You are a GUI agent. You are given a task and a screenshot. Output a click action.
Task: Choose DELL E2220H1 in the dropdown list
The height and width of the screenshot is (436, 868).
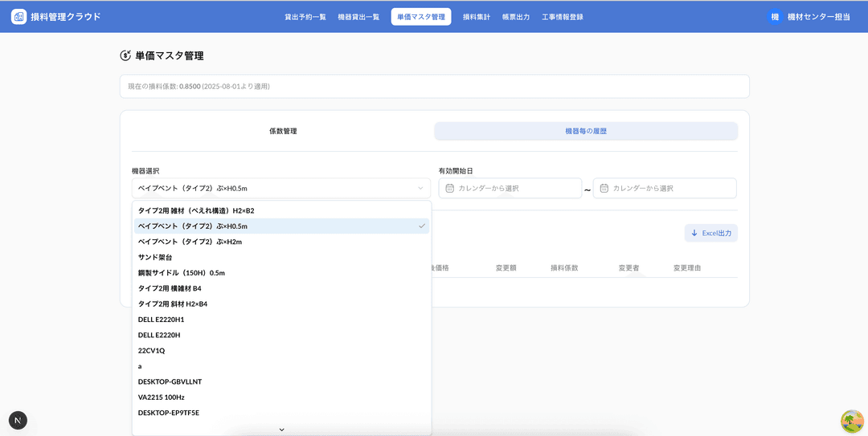pyautogui.click(x=161, y=320)
